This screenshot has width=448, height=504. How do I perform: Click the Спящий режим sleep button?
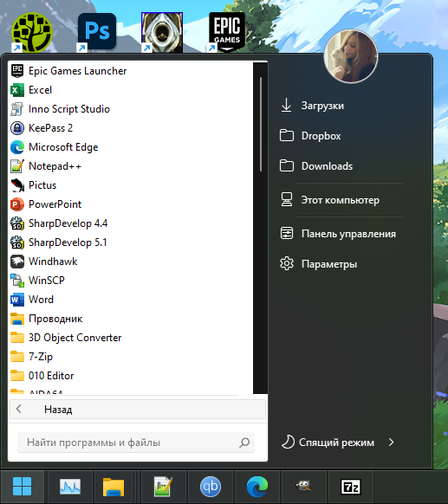(x=328, y=443)
